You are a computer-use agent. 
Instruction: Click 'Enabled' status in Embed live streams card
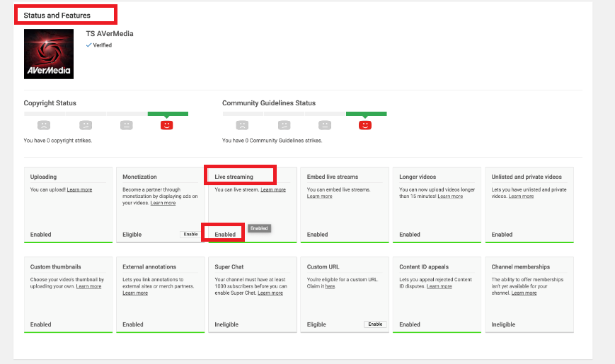point(317,235)
